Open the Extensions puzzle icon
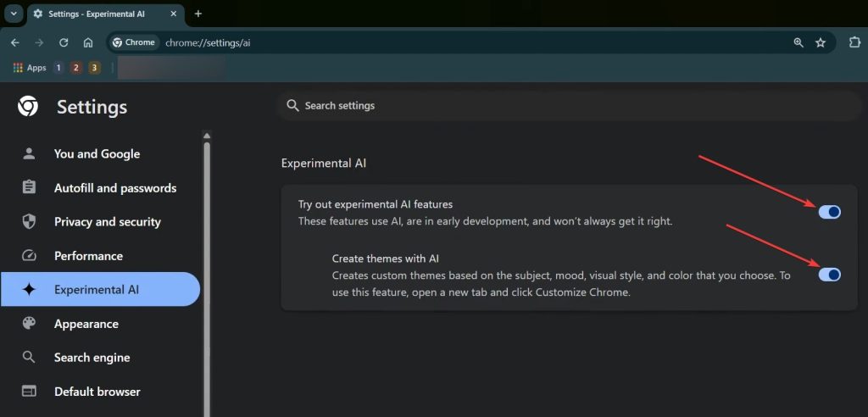868x417 pixels. pyautogui.click(x=854, y=42)
